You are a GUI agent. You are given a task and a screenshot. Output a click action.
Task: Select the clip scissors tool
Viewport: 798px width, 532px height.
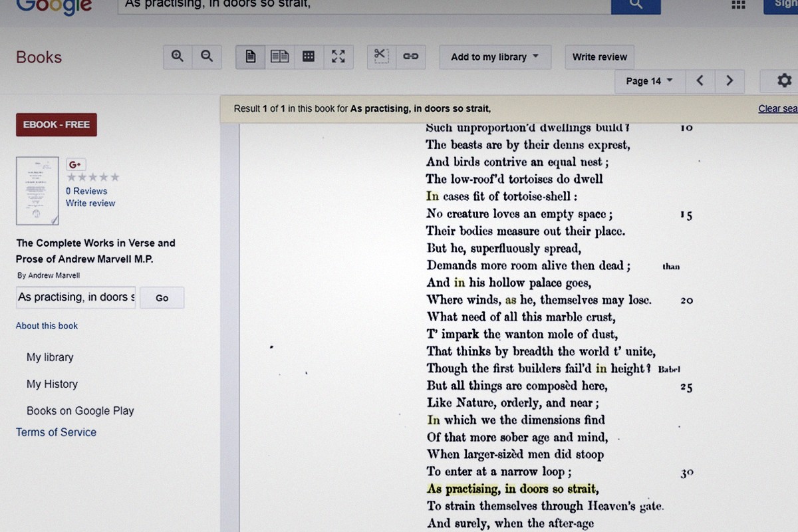(x=382, y=57)
